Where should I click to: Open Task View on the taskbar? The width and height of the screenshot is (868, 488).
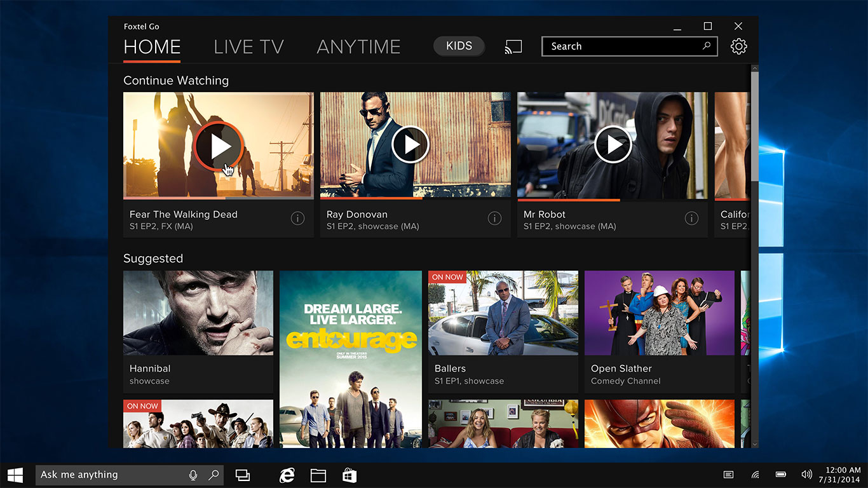242,475
